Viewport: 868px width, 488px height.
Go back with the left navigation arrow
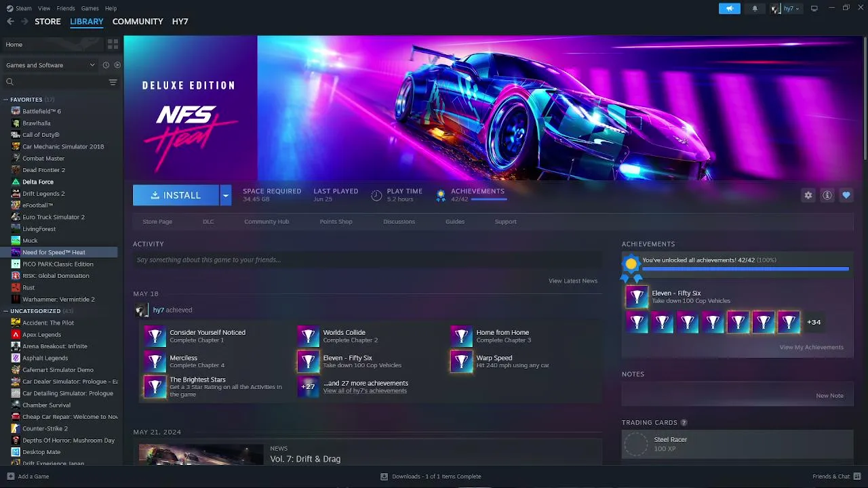[x=10, y=22]
